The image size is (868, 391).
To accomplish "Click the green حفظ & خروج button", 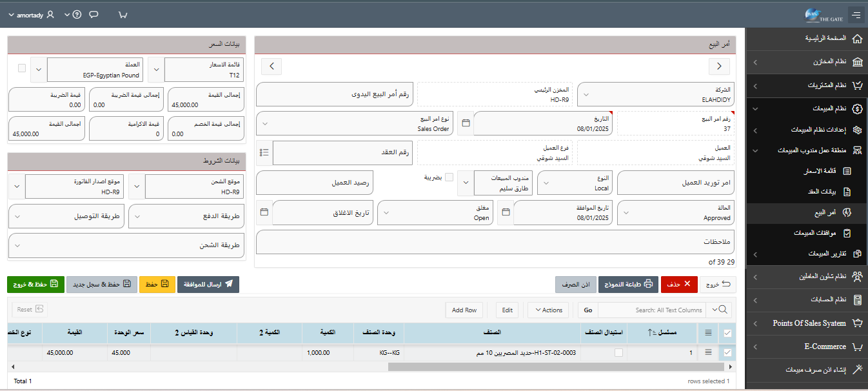I will 35,284.
